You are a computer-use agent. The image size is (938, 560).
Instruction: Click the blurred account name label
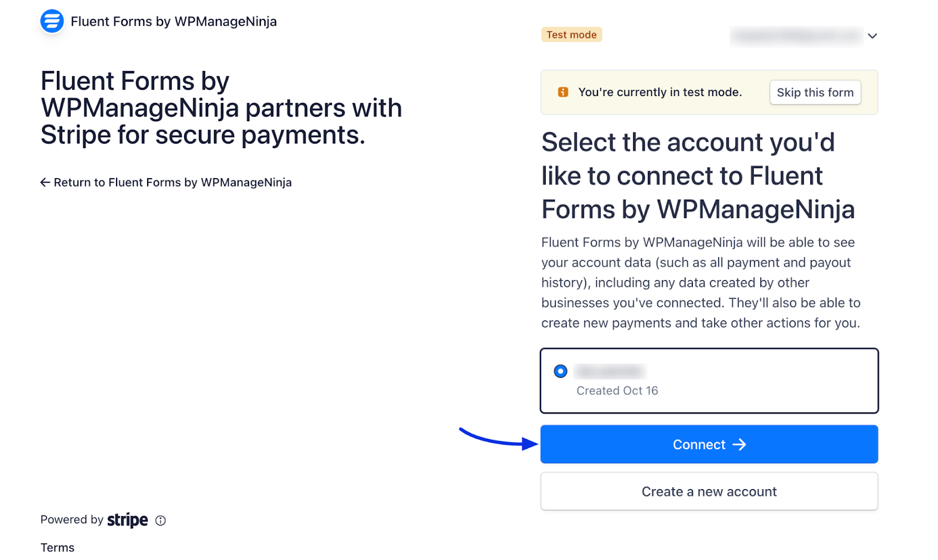coord(610,371)
